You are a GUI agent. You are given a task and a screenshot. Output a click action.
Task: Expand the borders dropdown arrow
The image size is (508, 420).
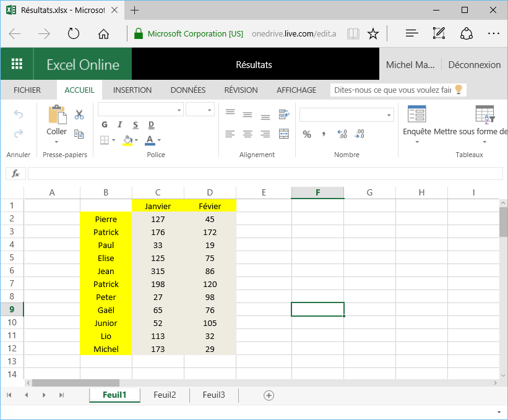[x=113, y=140]
